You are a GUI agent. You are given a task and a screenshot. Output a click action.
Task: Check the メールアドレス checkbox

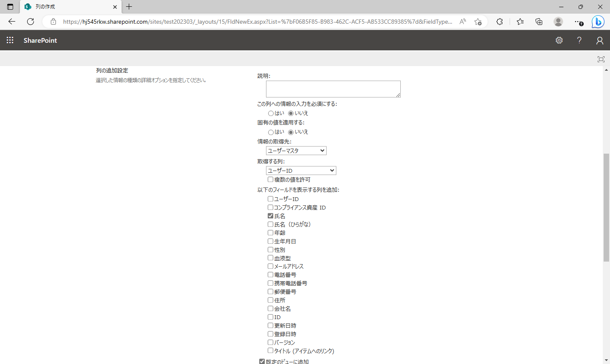pyautogui.click(x=270, y=266)
